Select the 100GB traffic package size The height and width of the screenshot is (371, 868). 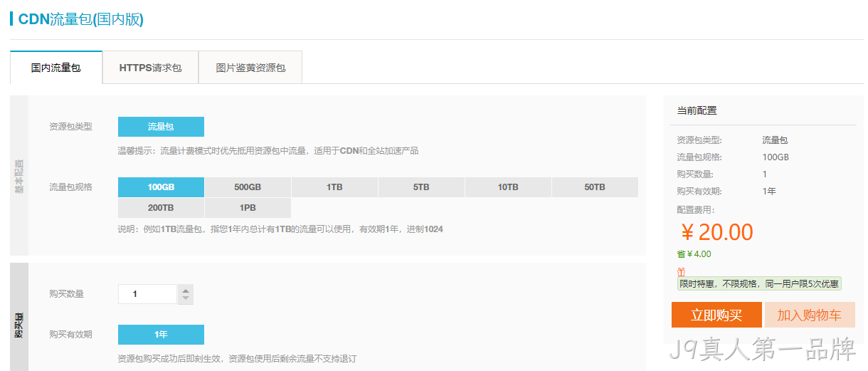tap(161, 187)
